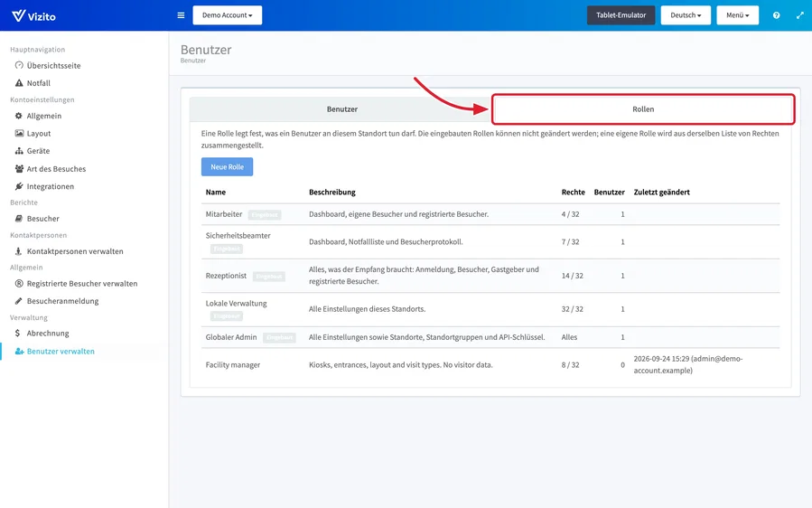Open the Demo Account dropdown
The image size is (812, 508).
click(x=228, y=15)
